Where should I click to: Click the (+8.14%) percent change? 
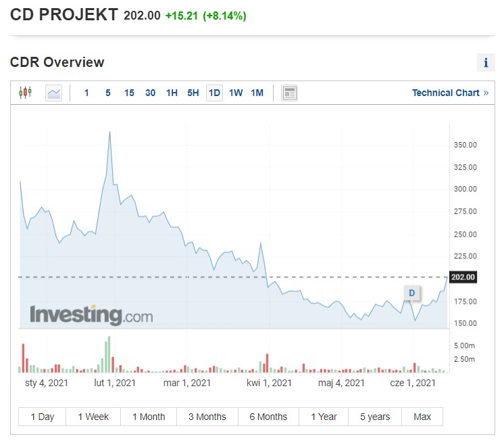point(224,16)
